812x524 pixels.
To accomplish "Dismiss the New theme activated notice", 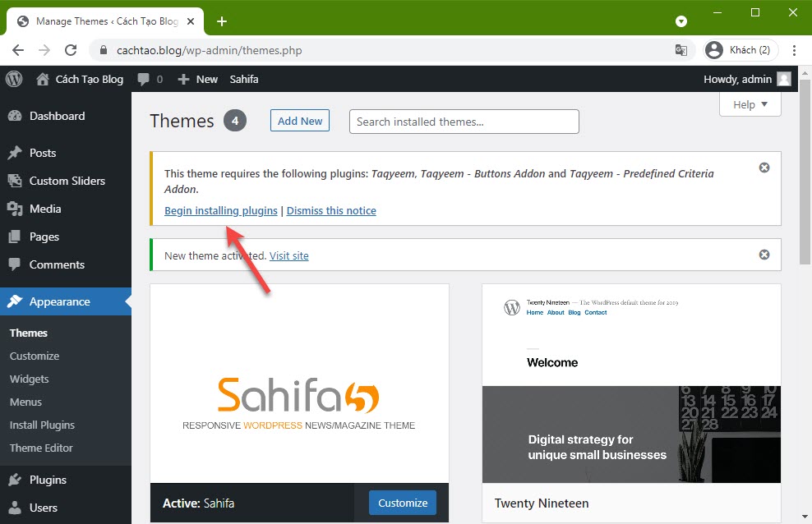I will click(764, 255).
